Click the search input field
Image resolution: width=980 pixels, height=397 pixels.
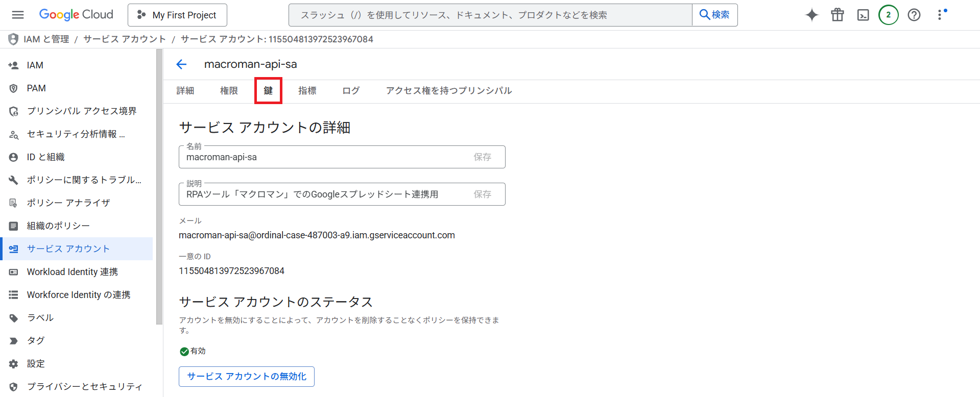pyautogui.click(x=490, y=15)
